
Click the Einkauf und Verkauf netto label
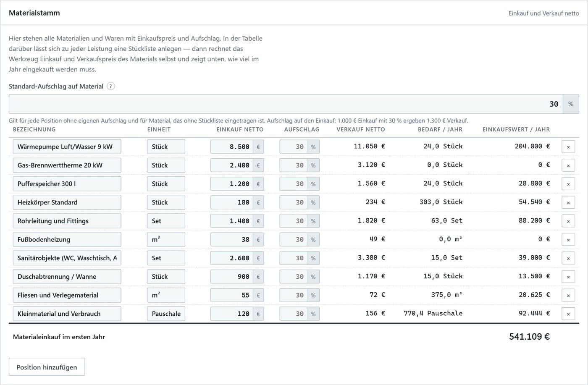click(x=544, y=13)
